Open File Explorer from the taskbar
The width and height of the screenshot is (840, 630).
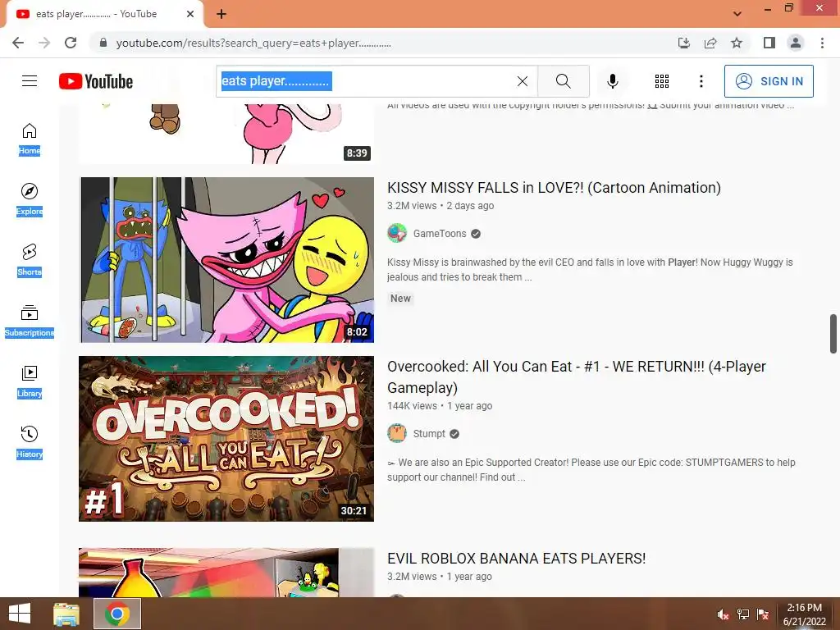(66, 614)
